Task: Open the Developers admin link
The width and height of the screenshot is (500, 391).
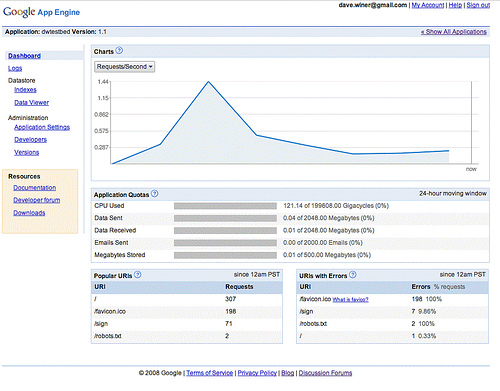Action: pyautogui.click(x=30, y=140)
